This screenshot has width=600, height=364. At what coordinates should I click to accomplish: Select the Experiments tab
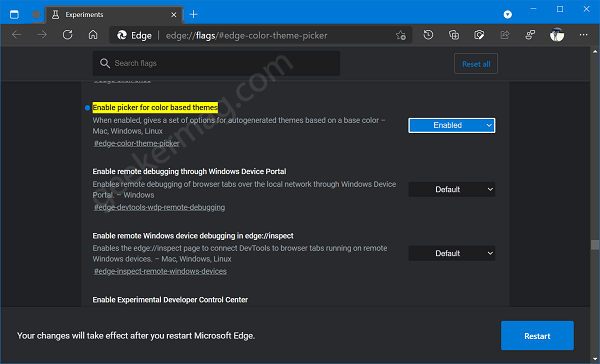click(114, 15)
